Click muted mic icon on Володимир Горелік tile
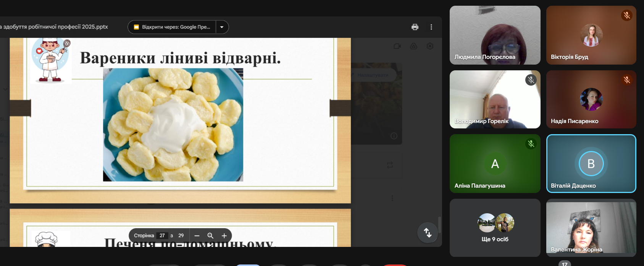The height and width of the screenshot is (266, 644). pos(531,80)
